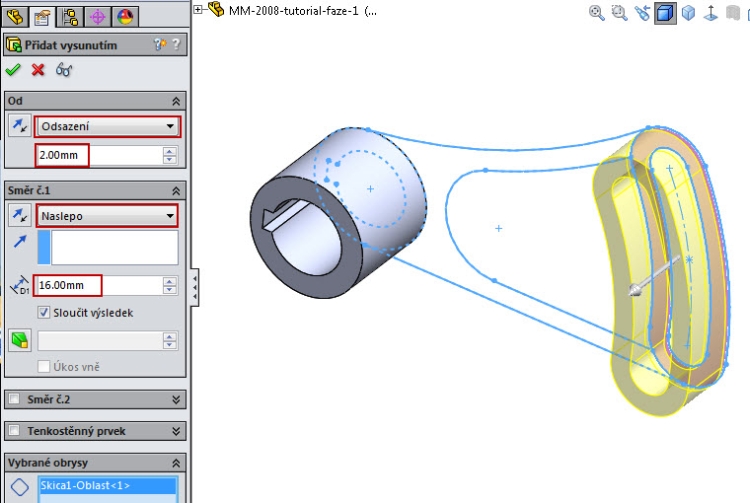Open the FeatureManager design tree tab
Screen dimensions: 750x503
[x=14, y=17]
